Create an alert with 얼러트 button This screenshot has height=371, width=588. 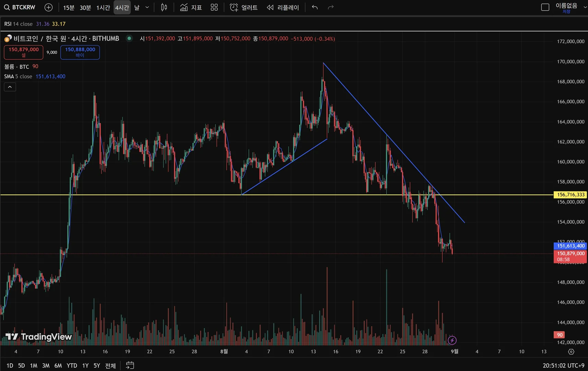244,7
